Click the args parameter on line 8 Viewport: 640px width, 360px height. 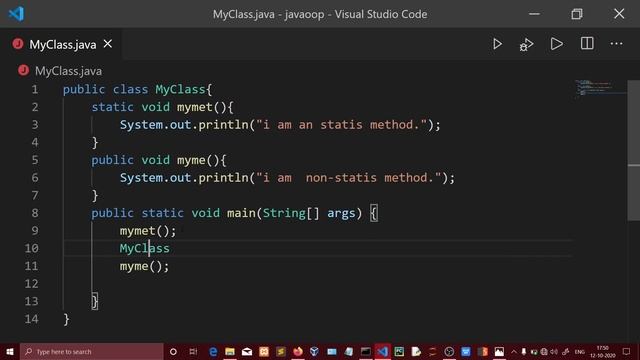point(341,213)
